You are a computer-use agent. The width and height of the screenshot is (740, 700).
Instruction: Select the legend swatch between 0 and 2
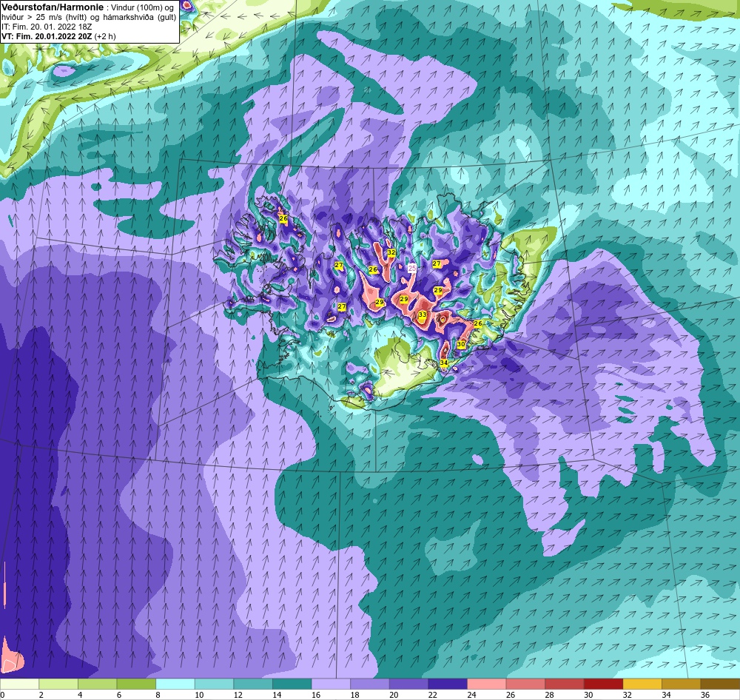coord(19,684)
